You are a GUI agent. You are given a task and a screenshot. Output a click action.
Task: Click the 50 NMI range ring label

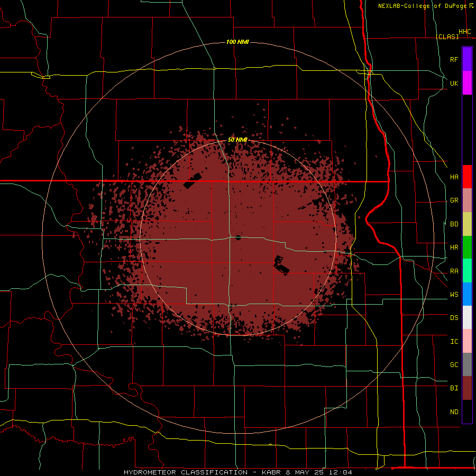[x=237, y=140]
